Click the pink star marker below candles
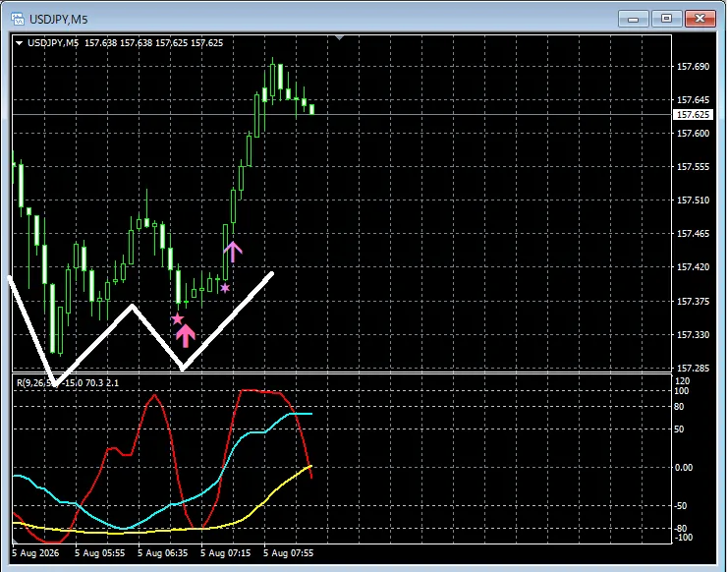Image resolution: width=728 pixels, height=572 pixels. click(x=178, y=319)
